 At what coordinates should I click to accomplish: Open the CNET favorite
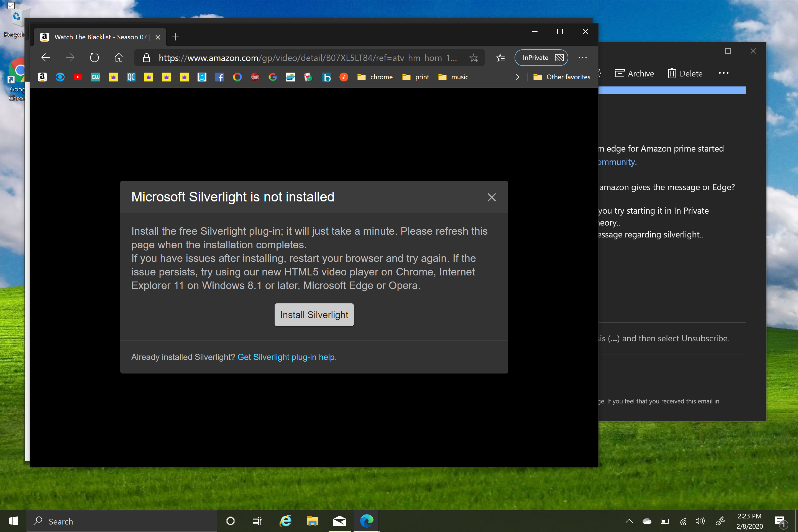coord(255,77)
